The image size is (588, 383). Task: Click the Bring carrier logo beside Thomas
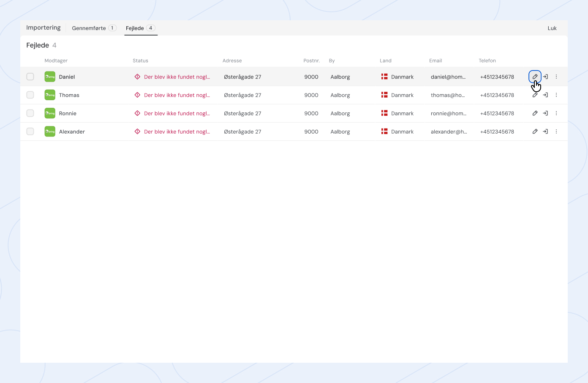(x=50, y=95)
